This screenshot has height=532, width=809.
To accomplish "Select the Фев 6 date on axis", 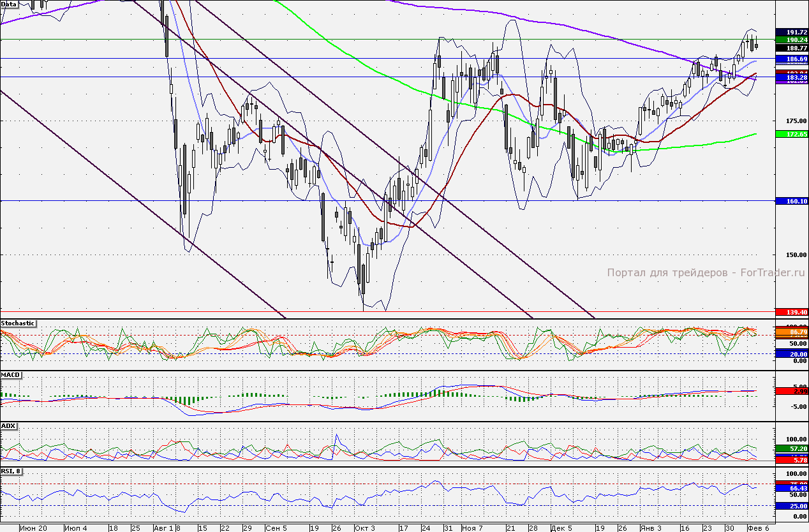I will tap(758, 528).
